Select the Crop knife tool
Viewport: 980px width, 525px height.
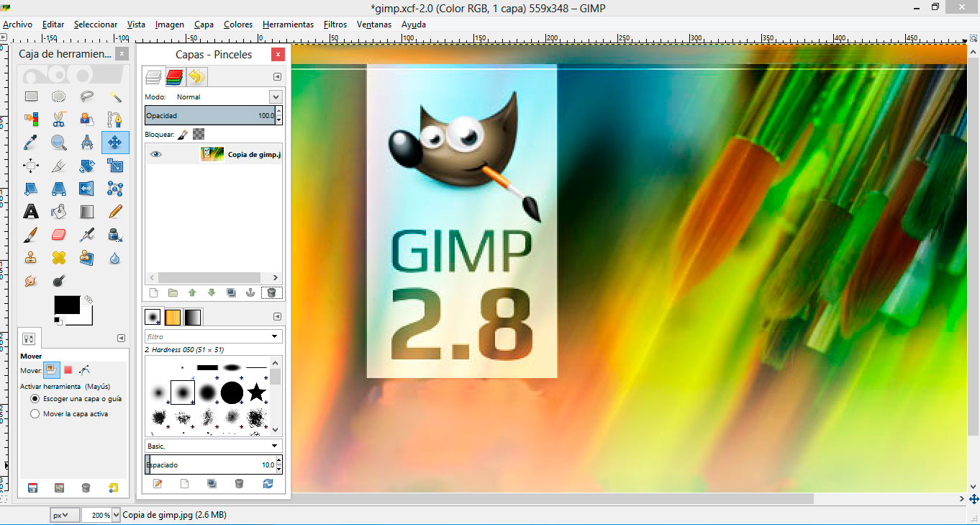point(59,166)
